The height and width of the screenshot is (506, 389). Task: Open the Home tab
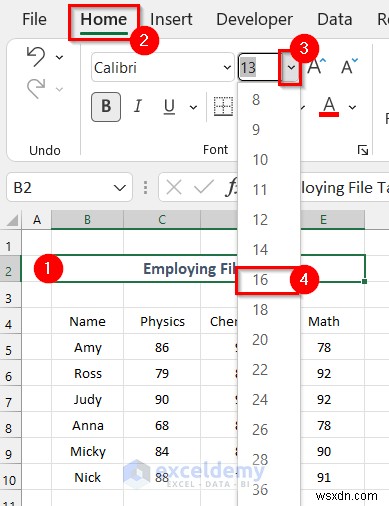click(104, 21)
